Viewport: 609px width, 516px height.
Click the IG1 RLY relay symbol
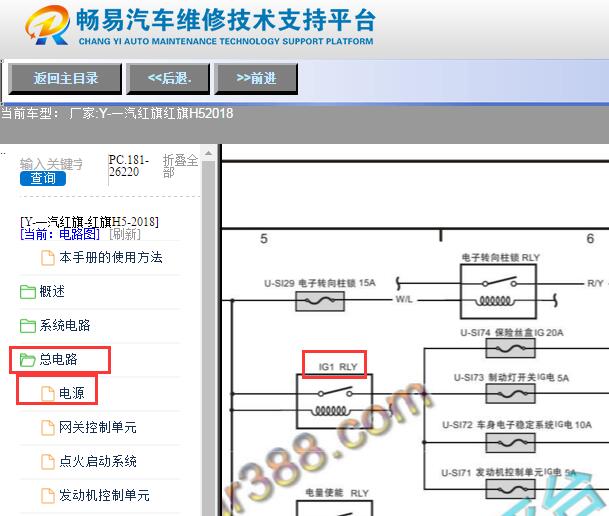coord(334,401)
